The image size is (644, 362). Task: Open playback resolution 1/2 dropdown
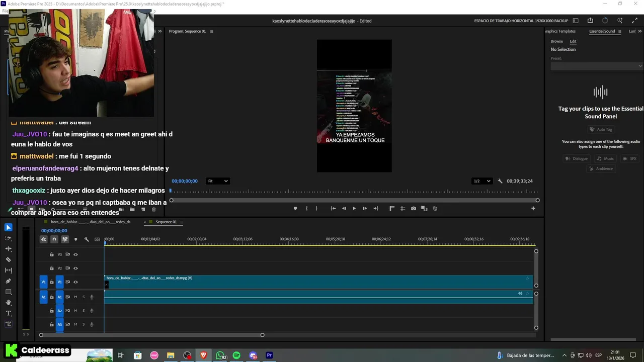[481, 181]
